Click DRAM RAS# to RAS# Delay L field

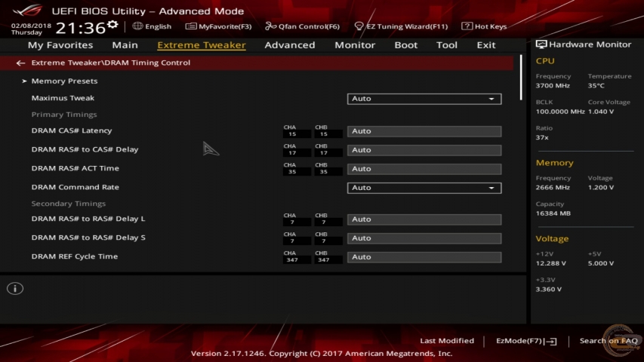(424, 219)
